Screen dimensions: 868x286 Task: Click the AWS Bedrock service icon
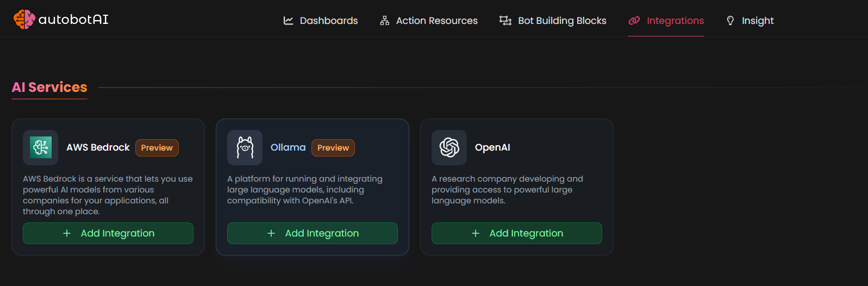(41, 147)
